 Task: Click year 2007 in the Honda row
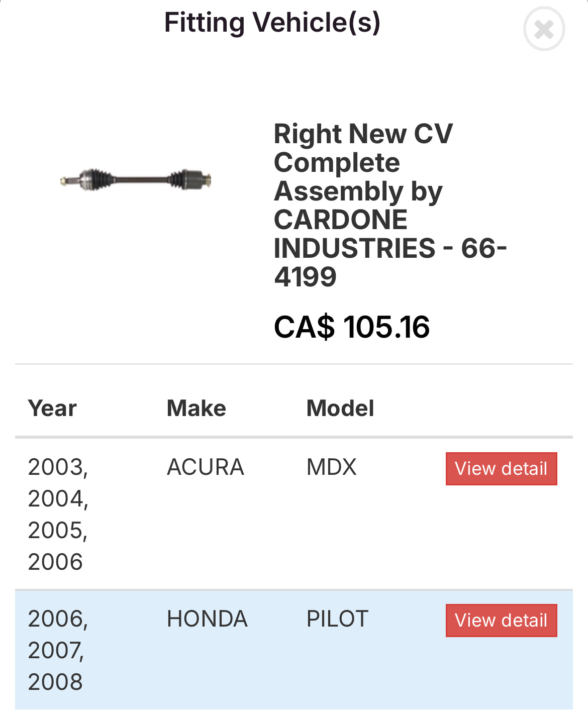(55, 651)
